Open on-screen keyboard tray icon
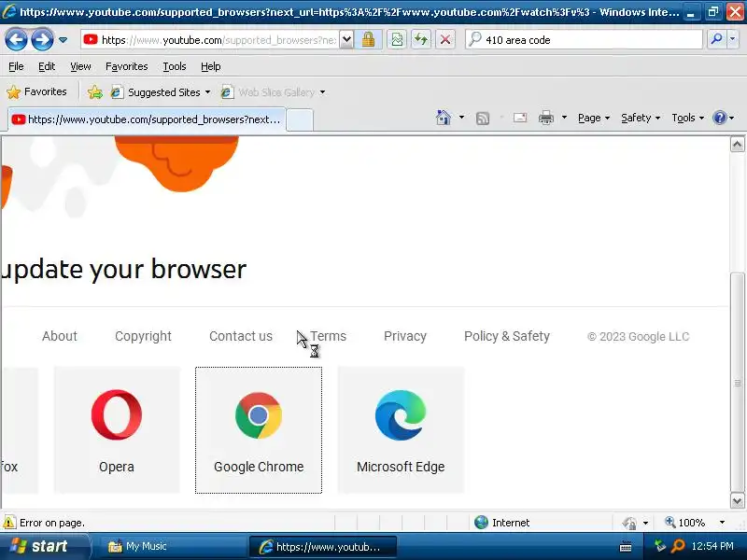The height and width of the screenshot is (560, 747). [x=626, y=547]
